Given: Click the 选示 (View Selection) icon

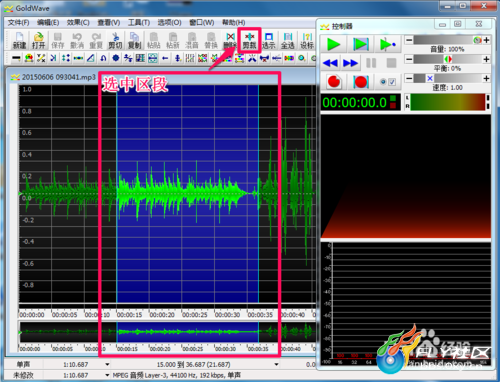Looking at the screenshot, I should (269, 40).
